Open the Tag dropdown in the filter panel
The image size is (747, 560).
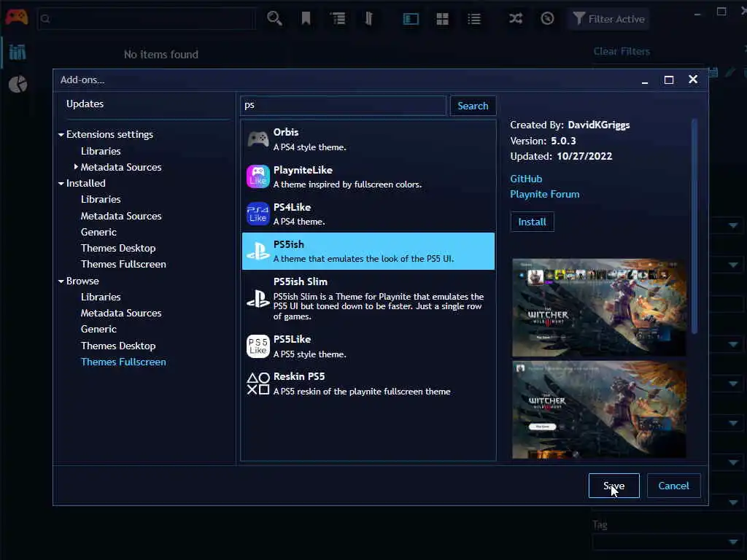click(x=667, y=542)
